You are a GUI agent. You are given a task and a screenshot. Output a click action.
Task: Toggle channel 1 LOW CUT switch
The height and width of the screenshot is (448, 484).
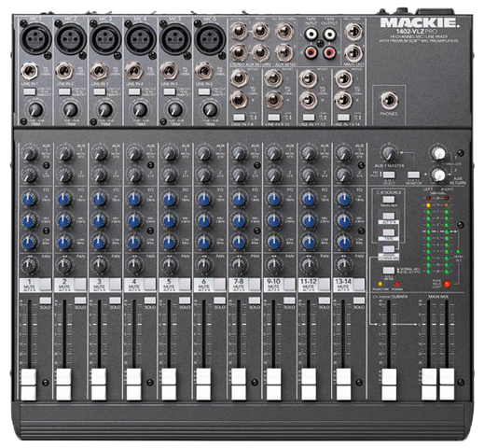(30, 91)
